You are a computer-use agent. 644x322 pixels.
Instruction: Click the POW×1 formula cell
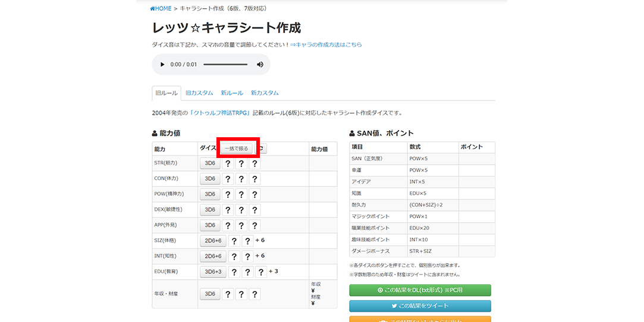click(x=433, y=216)
